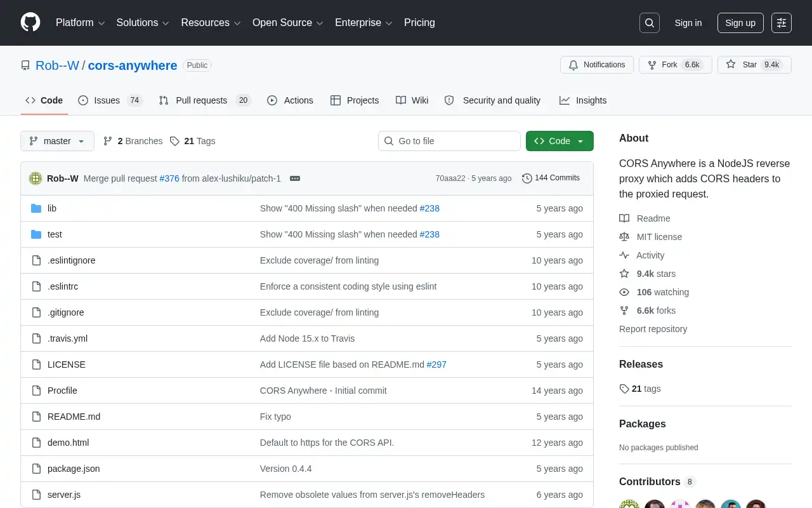Click the clock icon beside 144 Commits
This screenshot has height=508, width=812.
[527, 178]
